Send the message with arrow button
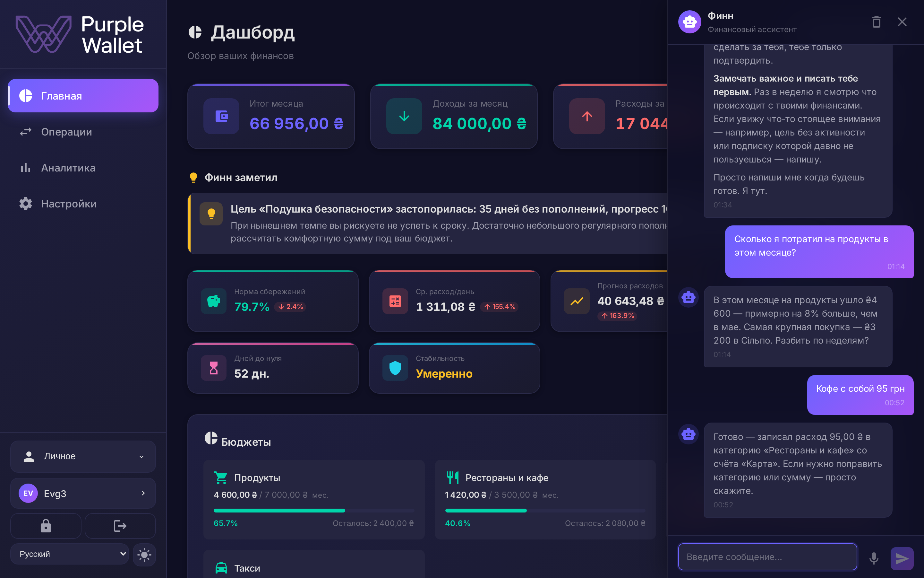The height and width of the screenshot is (578, 924). (x=902, y=558)
